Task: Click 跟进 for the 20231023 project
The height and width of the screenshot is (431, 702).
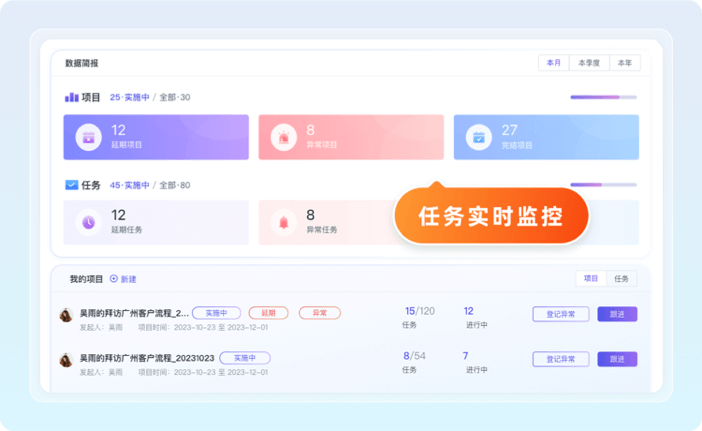Action: (x=617, y=359)
